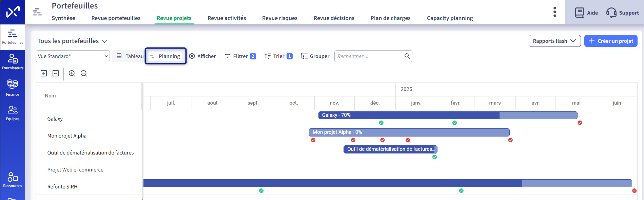Open the Capacity planning tab
644x200 pixels.
pos(450,18)
